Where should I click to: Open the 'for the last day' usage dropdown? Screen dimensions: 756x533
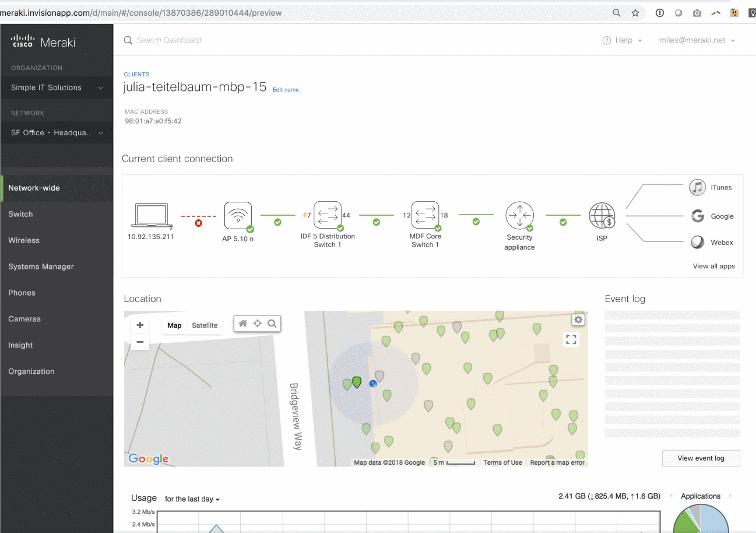pos(192,499)
